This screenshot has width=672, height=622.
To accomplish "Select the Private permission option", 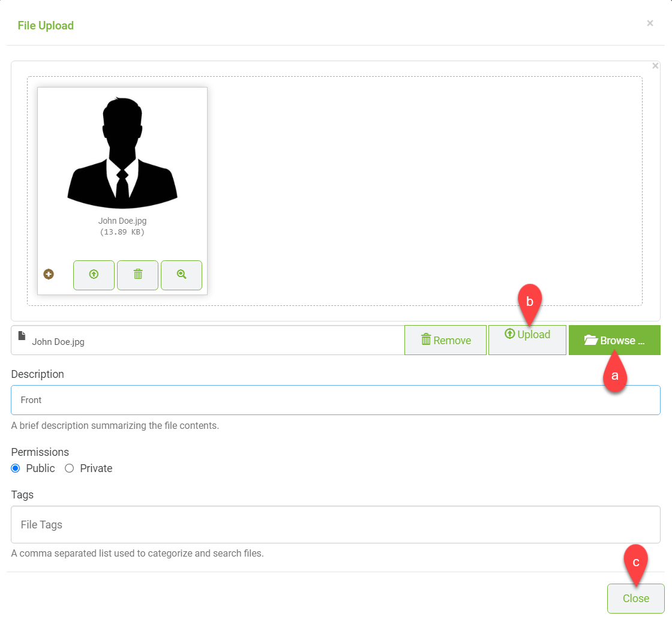I will [70, 468].
